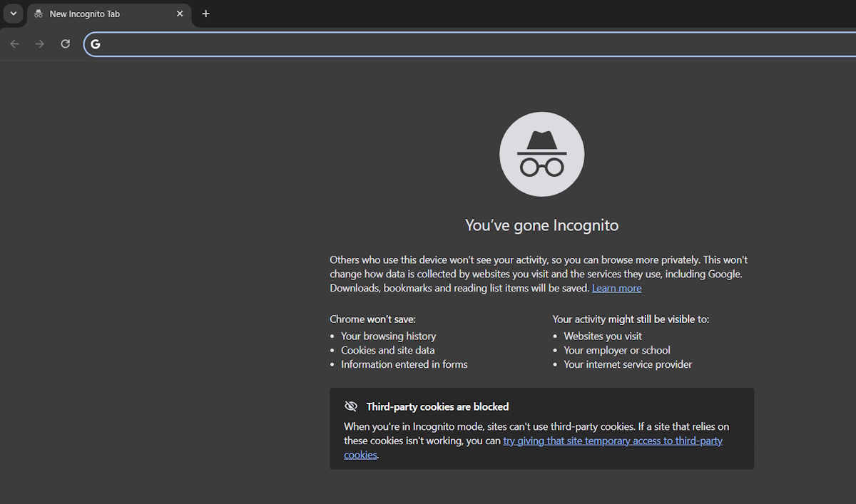
Task: Close the New Incognito Tab
Action: [180, 13]
